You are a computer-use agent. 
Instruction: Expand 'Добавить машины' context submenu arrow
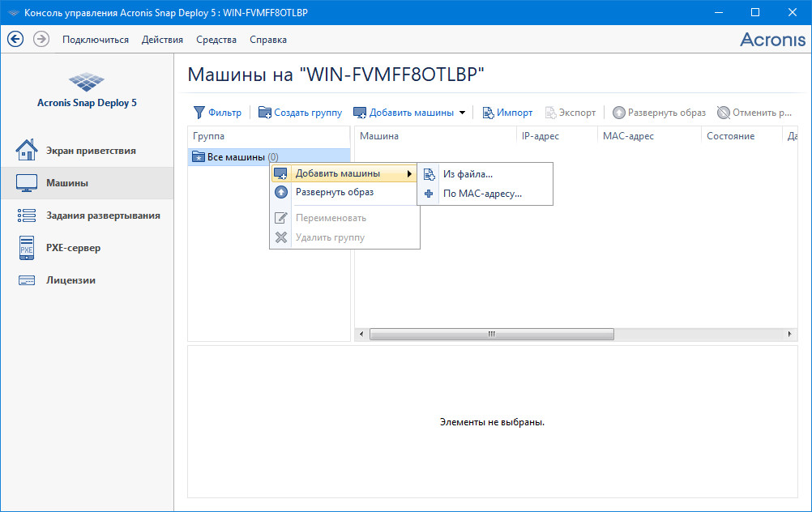click(x=409, y=173)
